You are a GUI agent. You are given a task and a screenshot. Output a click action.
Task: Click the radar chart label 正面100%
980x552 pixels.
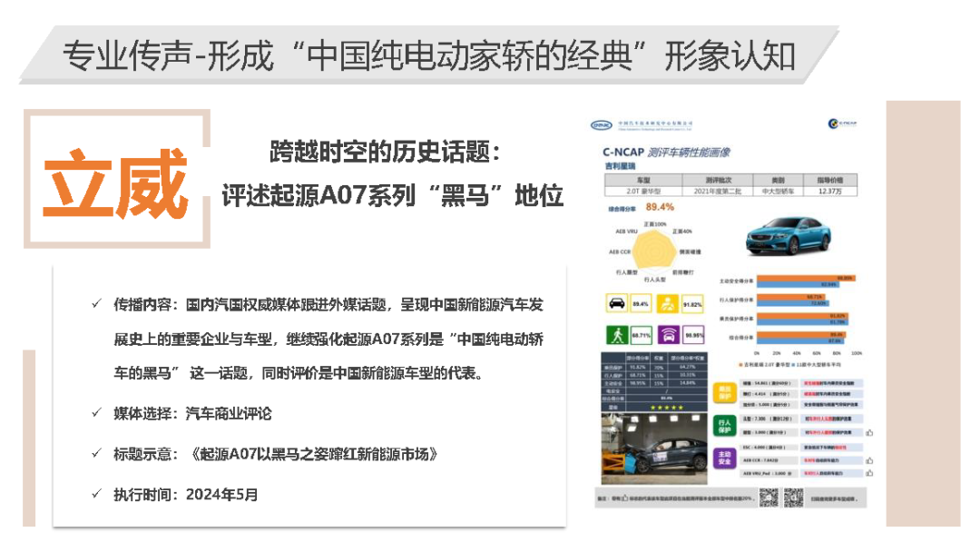(x=655, y=224)
